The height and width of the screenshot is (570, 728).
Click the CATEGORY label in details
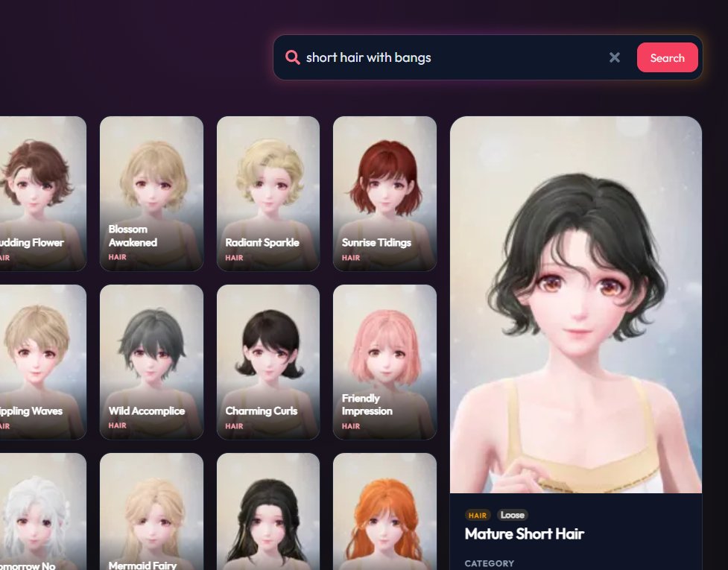(490, 563)
